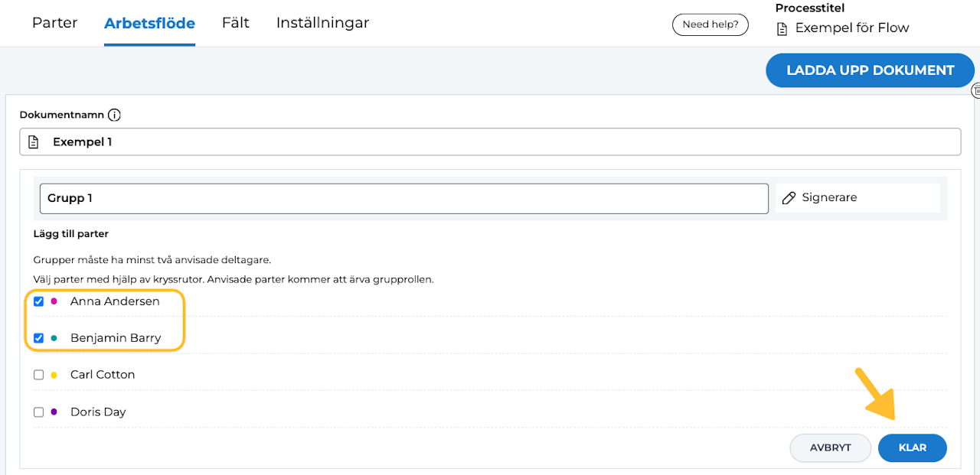
Task: Check the Doris Day checkbox
Action: pyautogui.click(x=39, y=412)
